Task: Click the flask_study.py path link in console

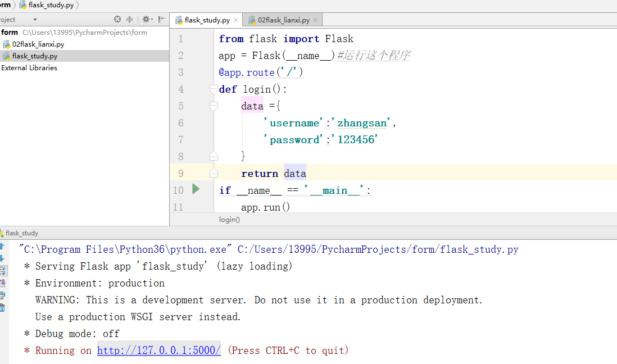Action: pyautogui.click(x=378, y=249)
